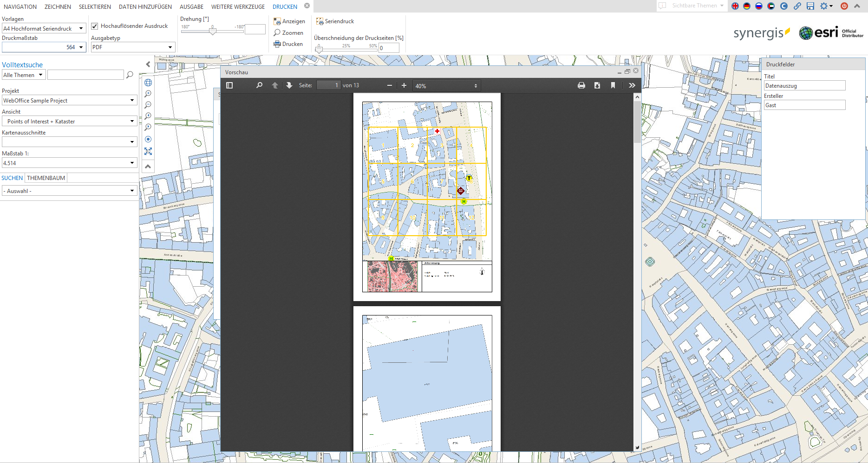Viewport: 868px width, 463px height.
Task: Click the red power logout icon
Action: (x=844, y=6)
